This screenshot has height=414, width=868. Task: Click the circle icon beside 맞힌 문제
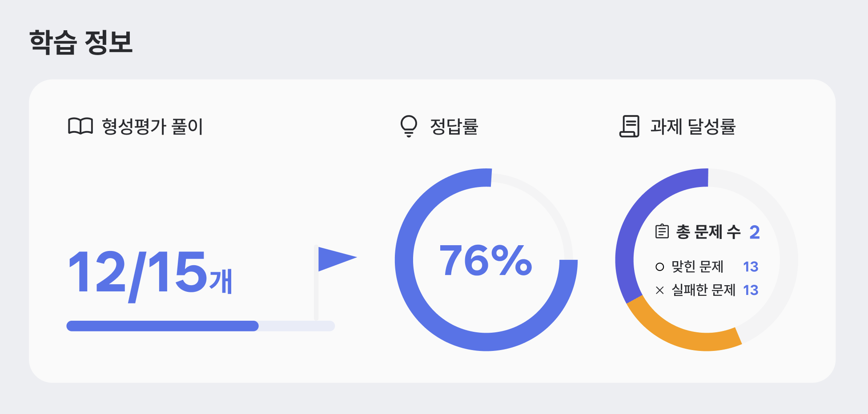(x=659, y=267)
